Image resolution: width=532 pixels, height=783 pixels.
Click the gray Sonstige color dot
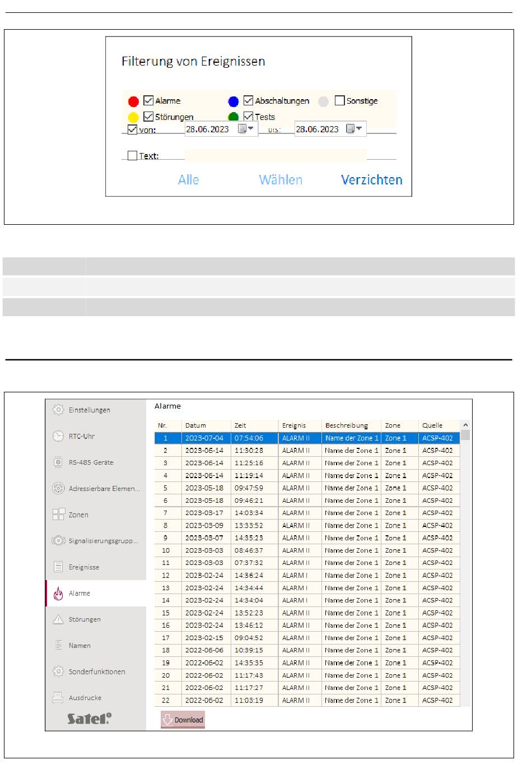(x=324, y=101)
